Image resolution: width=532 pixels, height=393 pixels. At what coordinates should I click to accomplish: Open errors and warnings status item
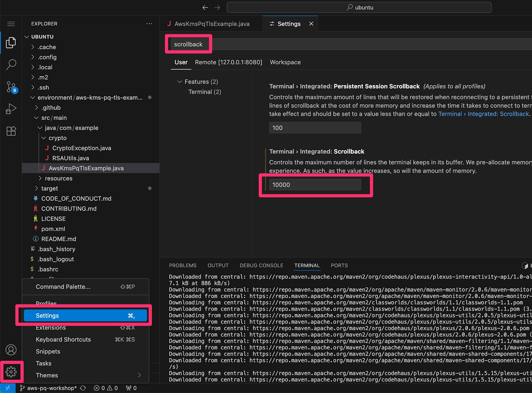click(106, 388)
